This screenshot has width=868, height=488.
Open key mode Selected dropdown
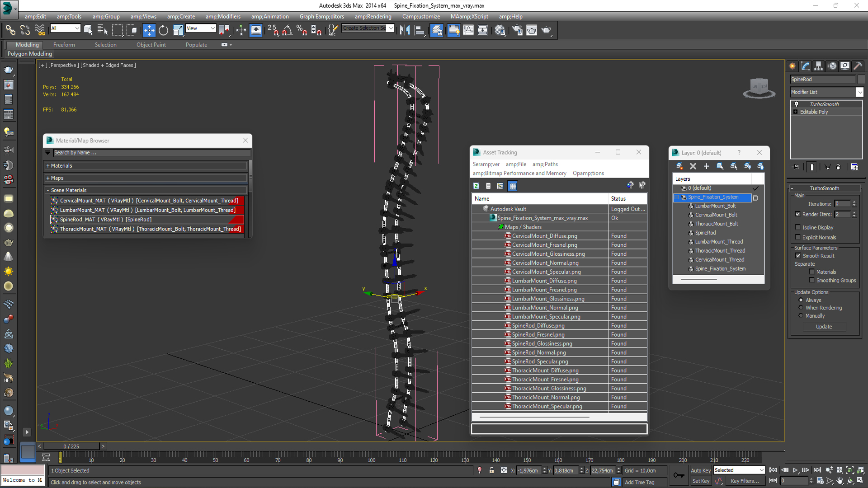click(761, 470)
